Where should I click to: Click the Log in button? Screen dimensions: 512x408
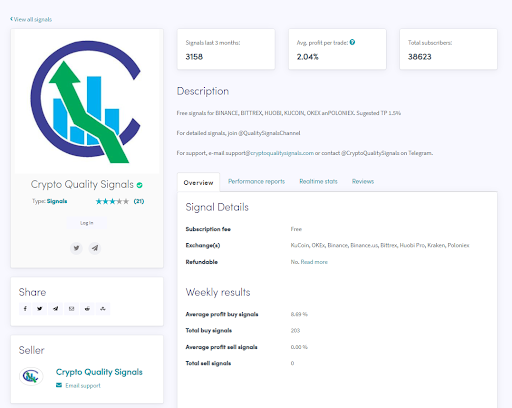(x=87, y=223)
